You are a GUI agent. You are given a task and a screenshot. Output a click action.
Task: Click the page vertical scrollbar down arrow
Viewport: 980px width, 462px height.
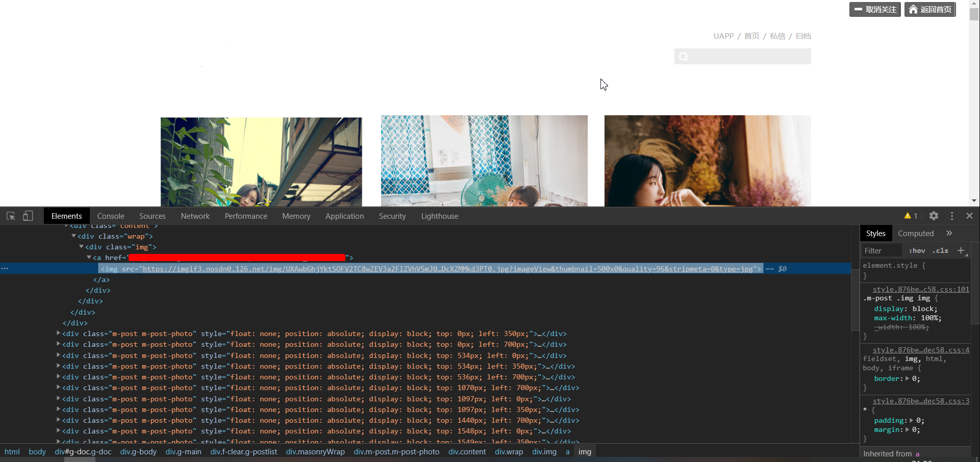pos(974,201)
